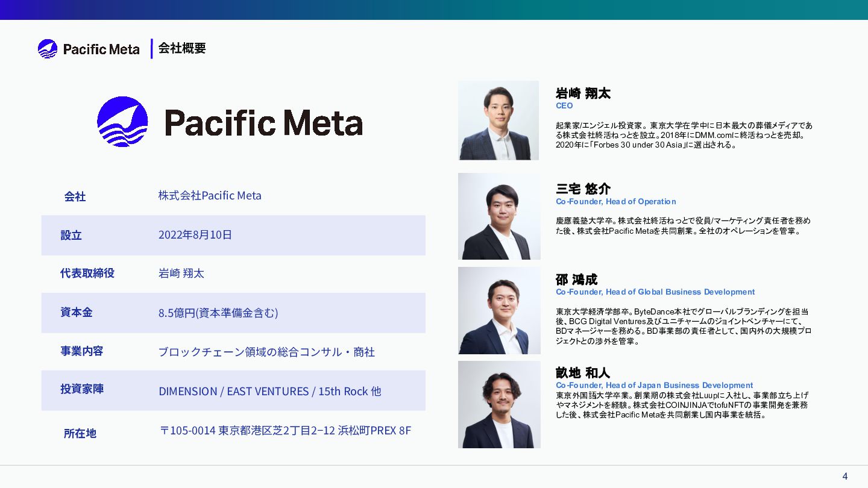The width and height of the screenshot is (868, 488).
Task: Click the portrait photo of CEO 岩崎 翔太
Action: [x=498, y=120]
